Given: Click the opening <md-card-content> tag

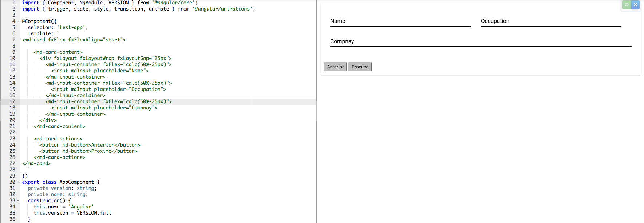Looking at the screenshot, I should click(58, 52).
